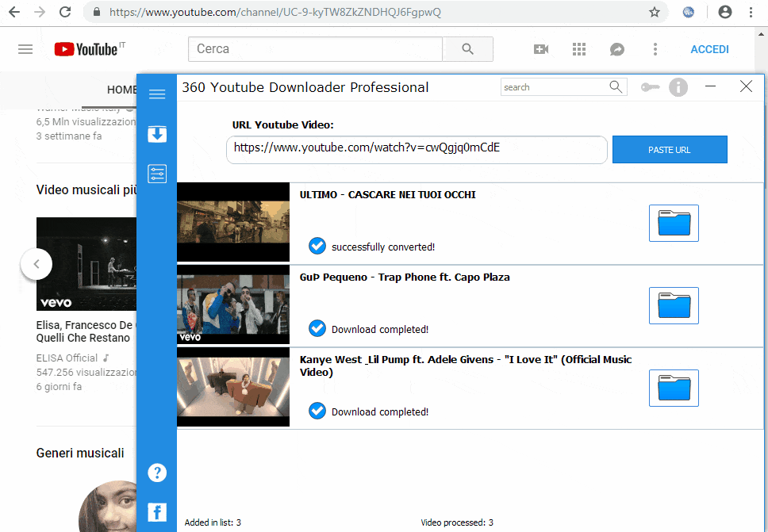Open the browser profile icon
The height and width of the screenshot is (532, 768).
[x=725, y=12]
